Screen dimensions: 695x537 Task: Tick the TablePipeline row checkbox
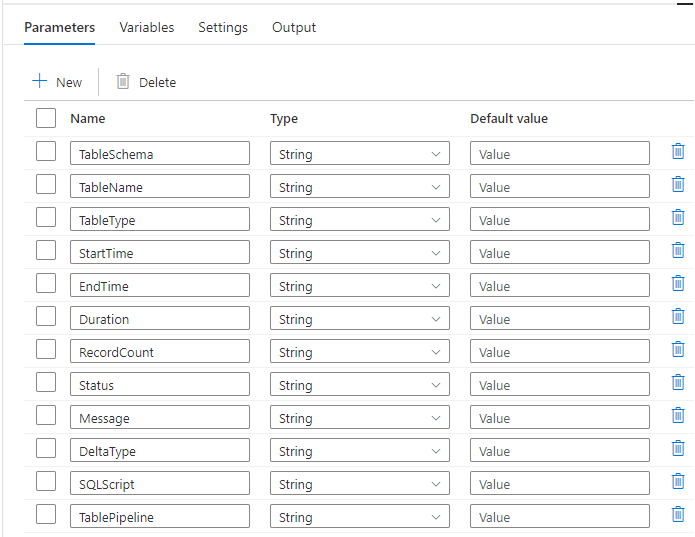click(x=46, y=514)
